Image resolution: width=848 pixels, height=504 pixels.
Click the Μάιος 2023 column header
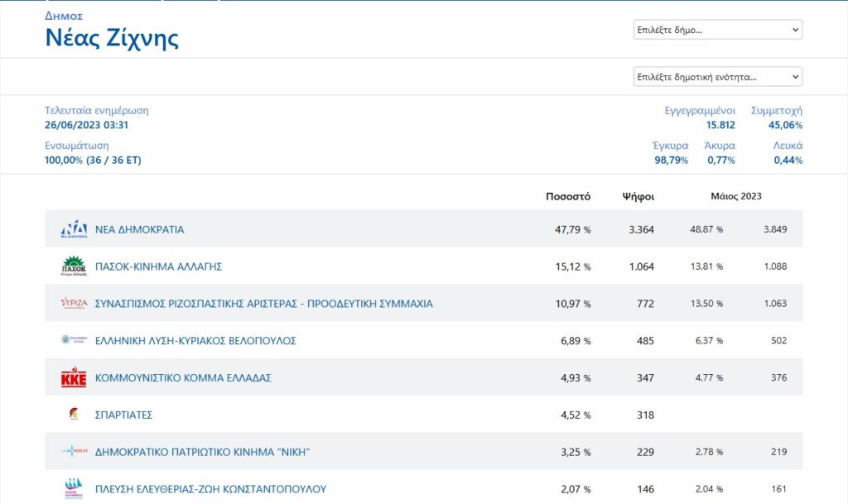pyautogui.click(x=735, y=197)
